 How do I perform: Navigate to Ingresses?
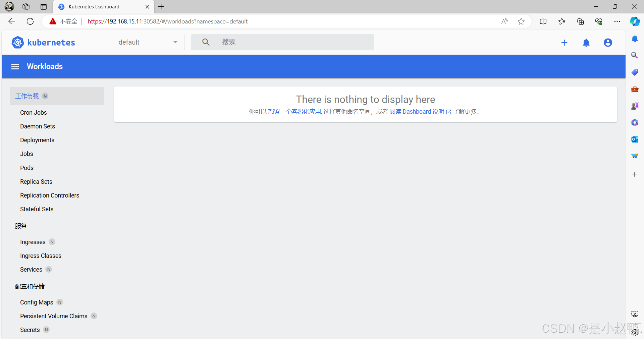click(x=33, y=242)
